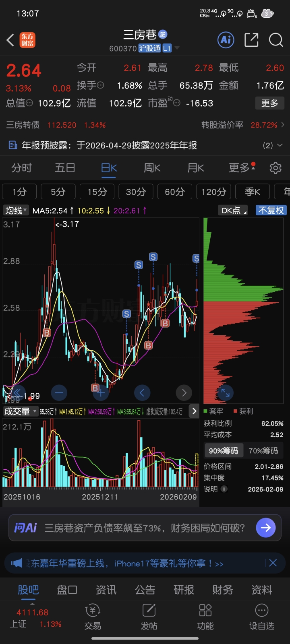Open 交易 trading icon

coord(93,617)
